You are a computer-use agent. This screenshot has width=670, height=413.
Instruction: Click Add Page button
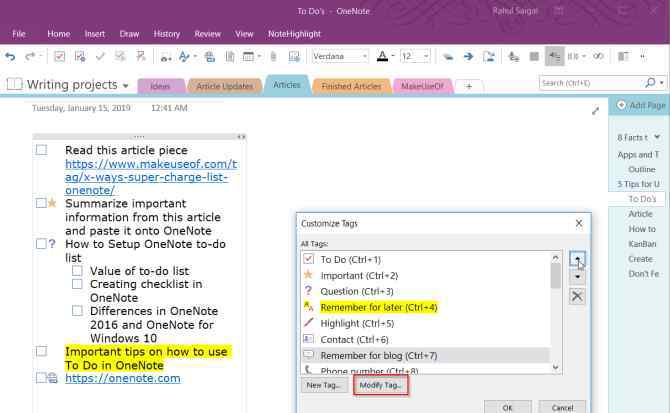(641, 105)
